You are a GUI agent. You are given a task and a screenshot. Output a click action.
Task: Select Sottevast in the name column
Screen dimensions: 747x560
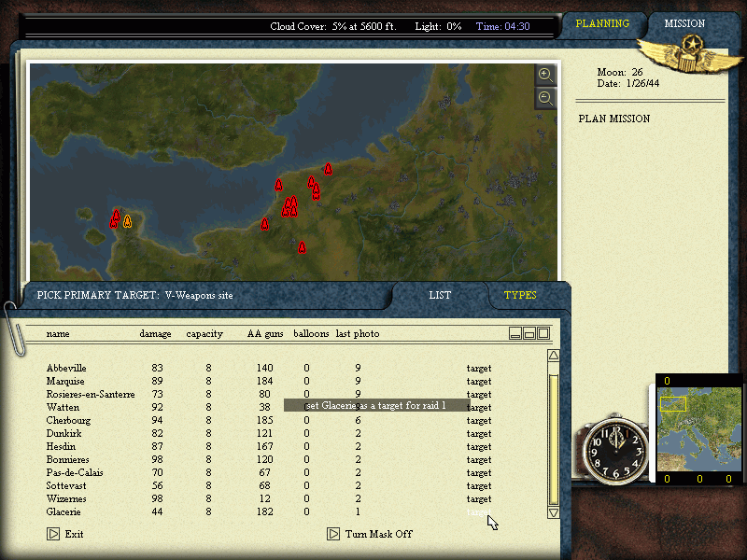coord(66,486)
